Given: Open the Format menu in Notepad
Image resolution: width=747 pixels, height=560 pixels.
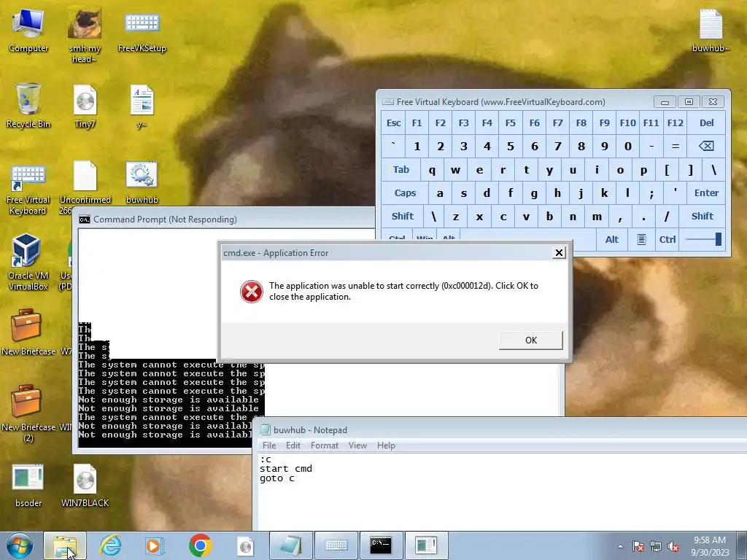Looking at the screenshot, I should [325, 446].
